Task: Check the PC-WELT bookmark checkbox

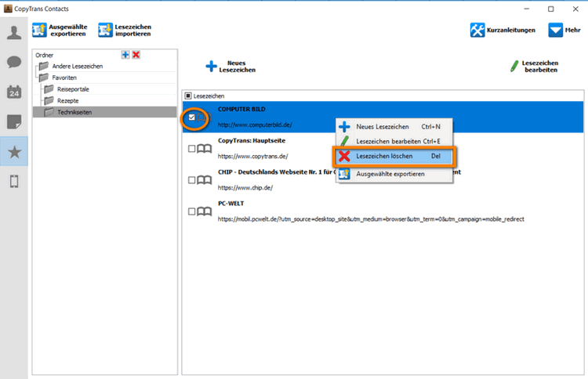Action: point(191,211)
